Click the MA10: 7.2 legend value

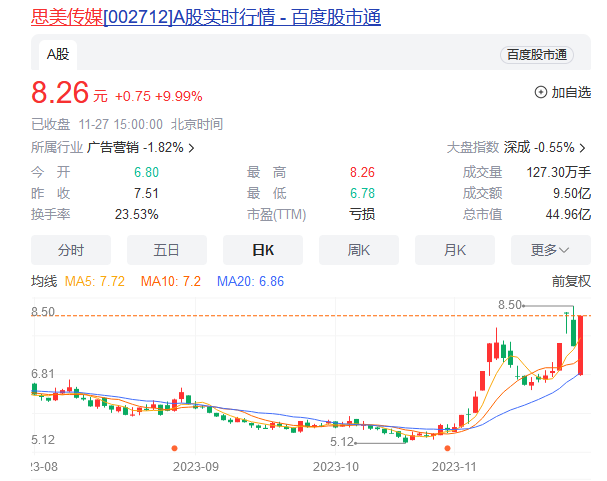171,281
